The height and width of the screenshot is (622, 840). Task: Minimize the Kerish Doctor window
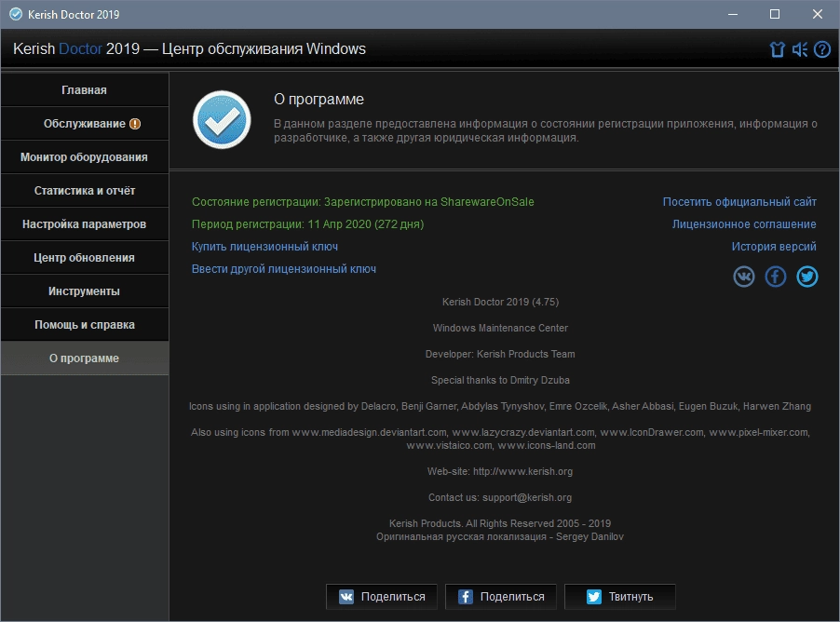[733, 15]
